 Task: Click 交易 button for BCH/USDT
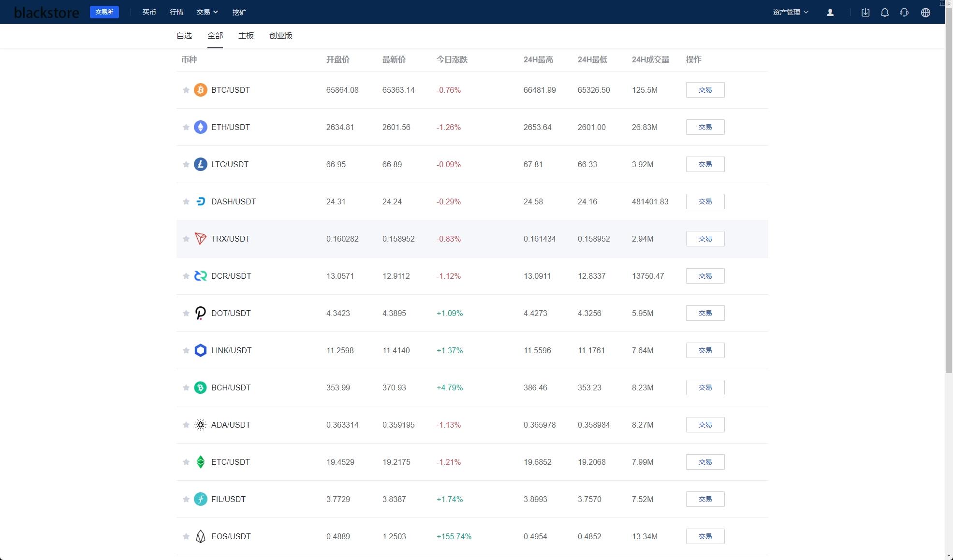coord(704,388)
